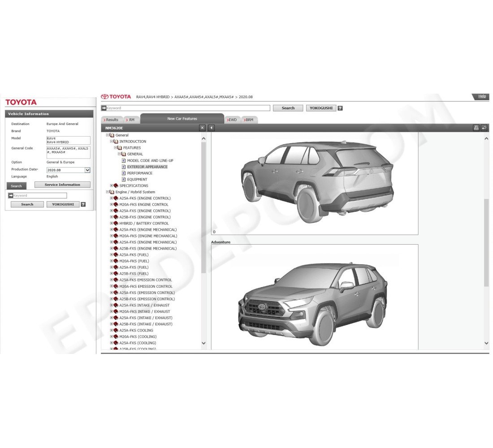Open the BRM tab

pyautogui.click(x=249, y=120)
